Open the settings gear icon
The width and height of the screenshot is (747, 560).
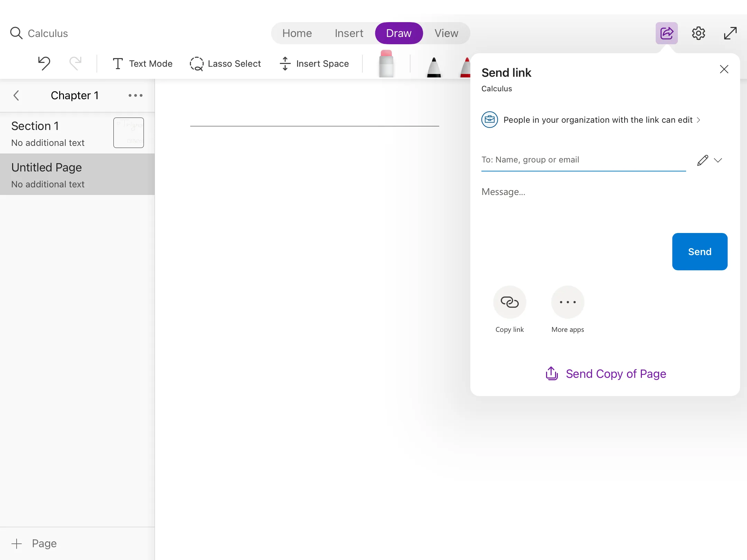[x=698, y=33]
